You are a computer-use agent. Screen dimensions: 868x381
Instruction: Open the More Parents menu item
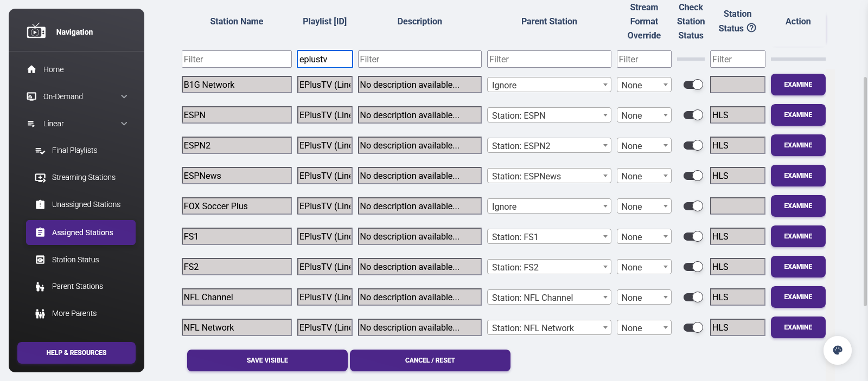point(74,313)
